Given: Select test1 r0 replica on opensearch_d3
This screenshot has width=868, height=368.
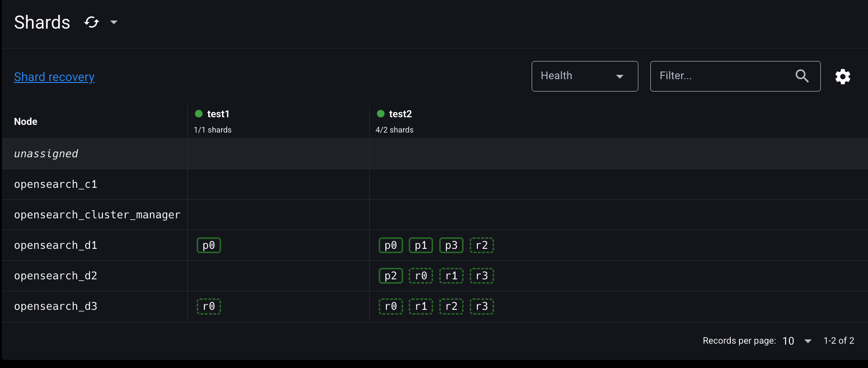Looking at the screenshot, I should (x=209, y=307).
